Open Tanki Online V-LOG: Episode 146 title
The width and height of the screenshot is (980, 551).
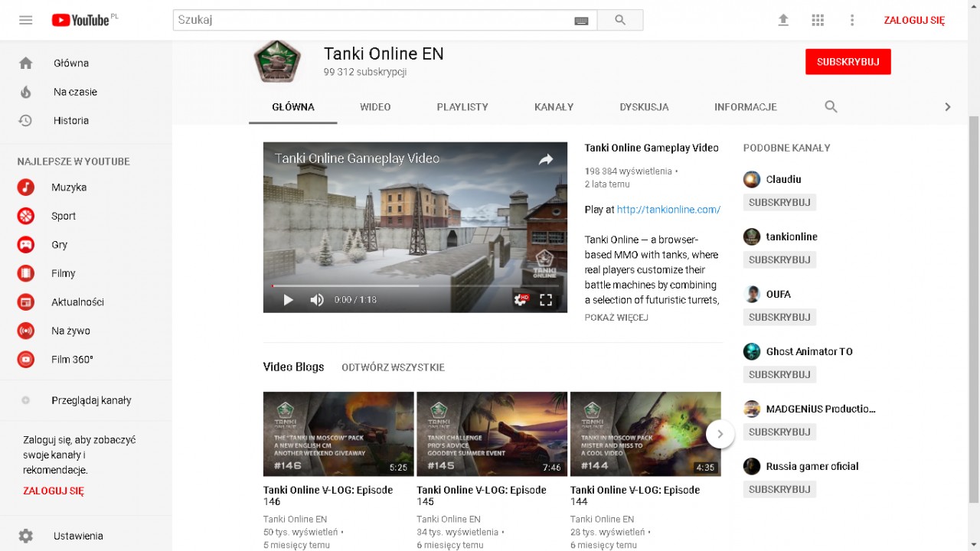328,496
